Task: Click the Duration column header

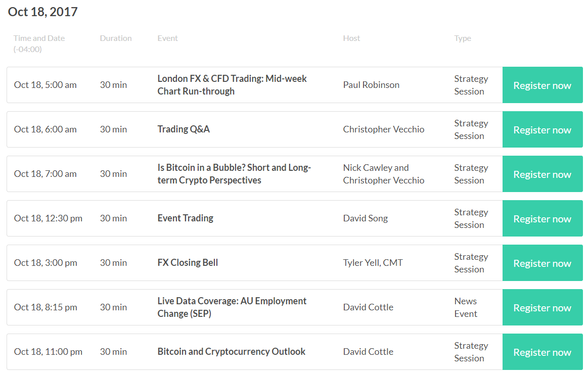Action: click(115, 38)
